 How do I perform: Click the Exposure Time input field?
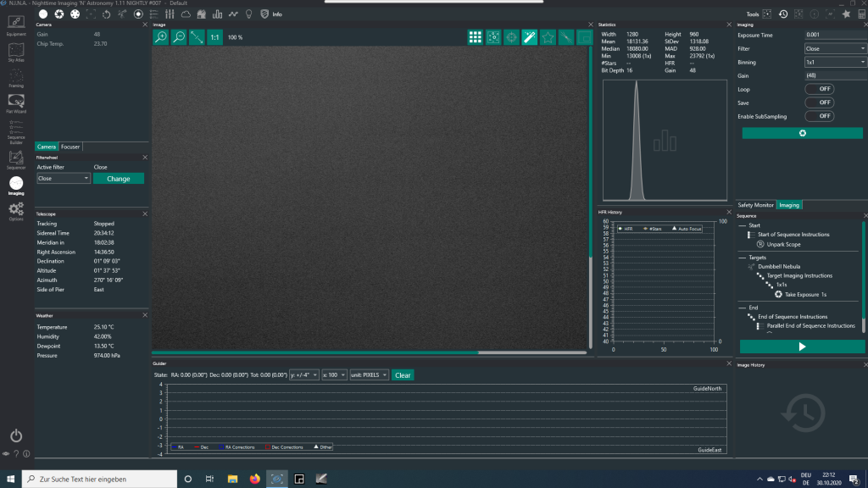[835, 36]
